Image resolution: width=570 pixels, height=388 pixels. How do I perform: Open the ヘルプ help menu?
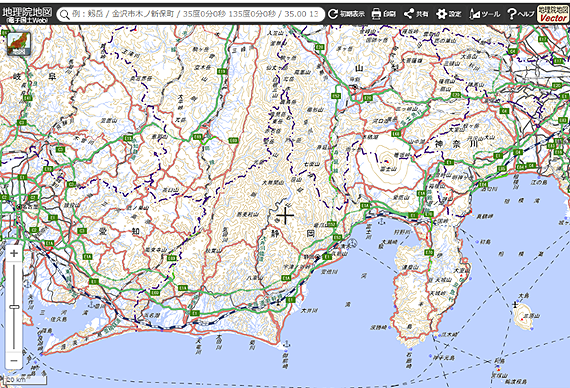point(521,14)
